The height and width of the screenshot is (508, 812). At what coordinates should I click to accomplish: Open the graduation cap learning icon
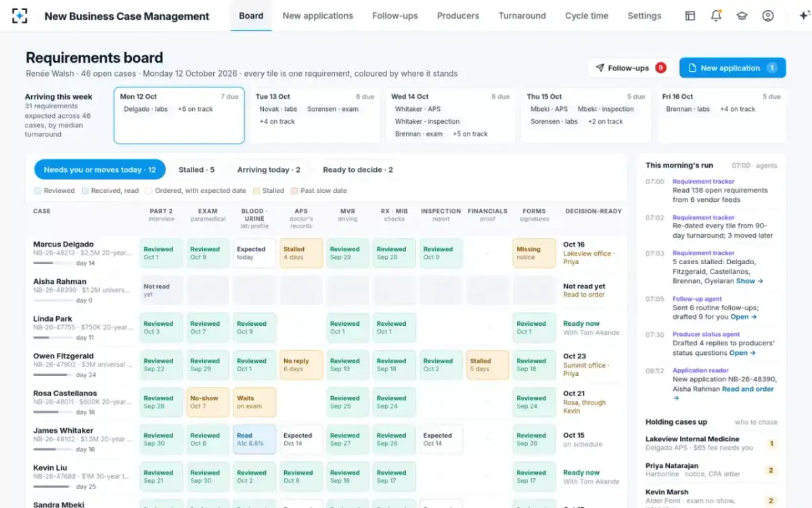click(x=742, y=16)
